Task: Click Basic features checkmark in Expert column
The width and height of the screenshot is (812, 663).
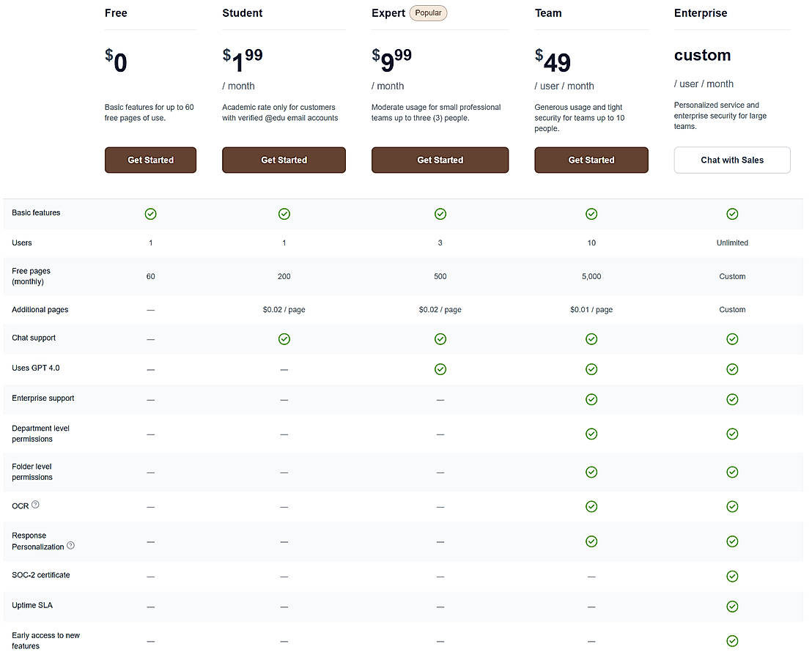Action: tap(440, 214)
